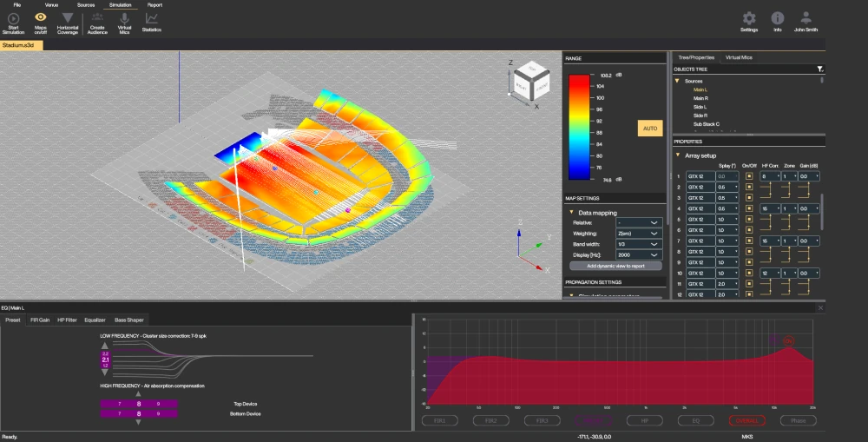Toggle On/Off checkbox for array row 1
Image resolution: width=868 pixels, height=442 pixels.
pos(749,176)
